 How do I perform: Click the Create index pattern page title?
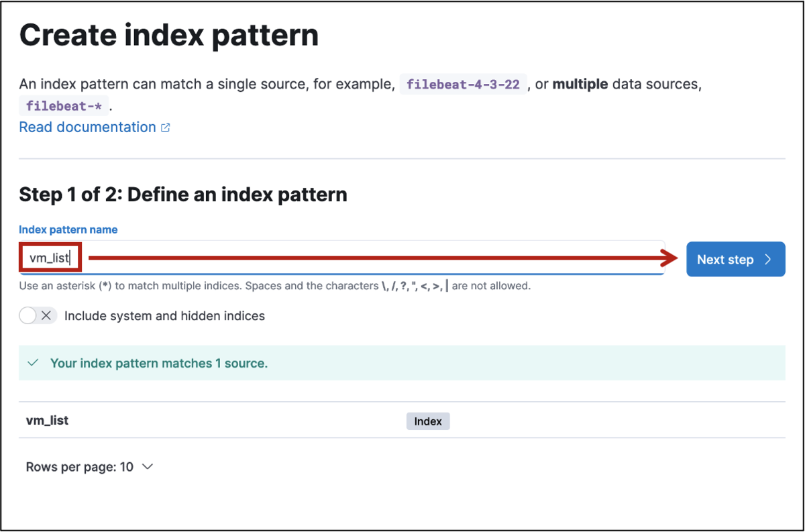tap(168, 35)
